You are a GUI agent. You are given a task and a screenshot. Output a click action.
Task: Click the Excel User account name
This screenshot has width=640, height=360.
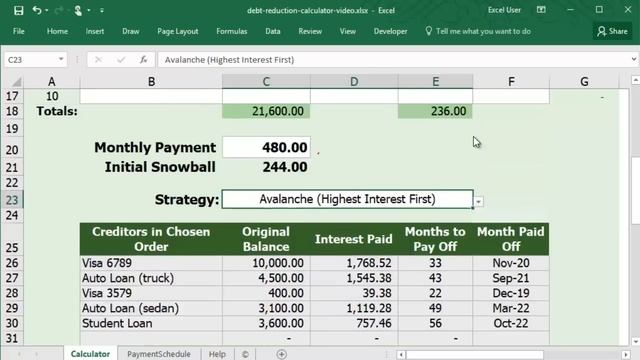(x=504, y=10)
